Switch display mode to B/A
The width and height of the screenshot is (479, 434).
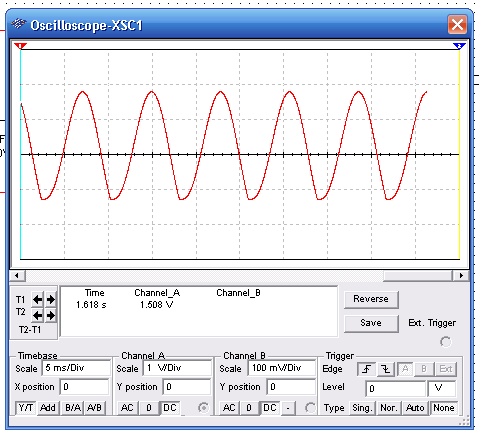coord(73,408)
